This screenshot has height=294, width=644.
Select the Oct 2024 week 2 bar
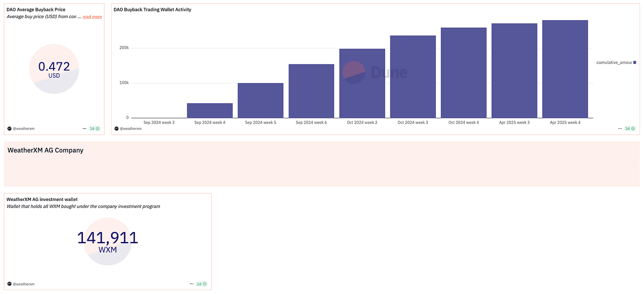[362, 83]
